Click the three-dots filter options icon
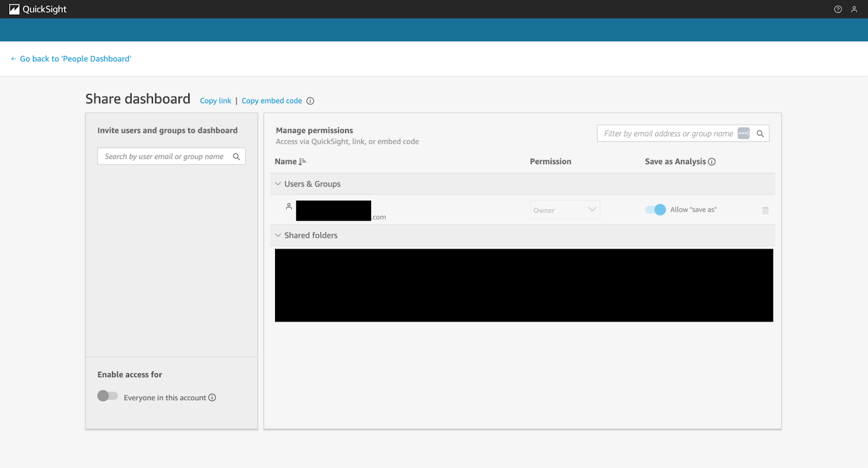 (744, 133)
